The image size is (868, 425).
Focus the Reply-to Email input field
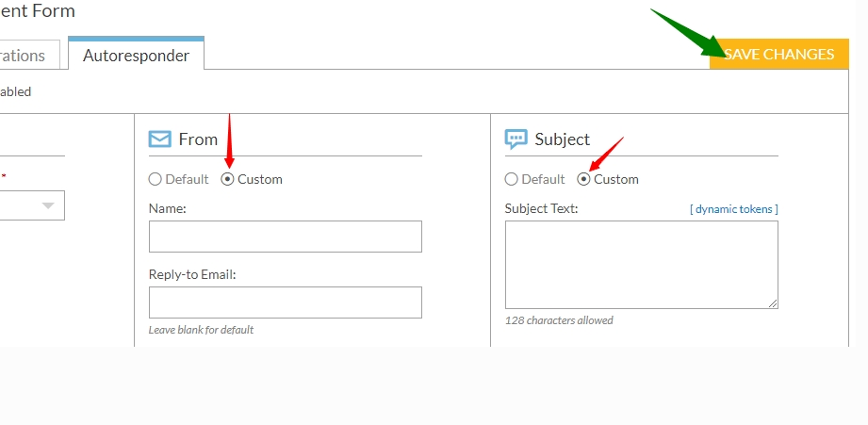point(285,302)
